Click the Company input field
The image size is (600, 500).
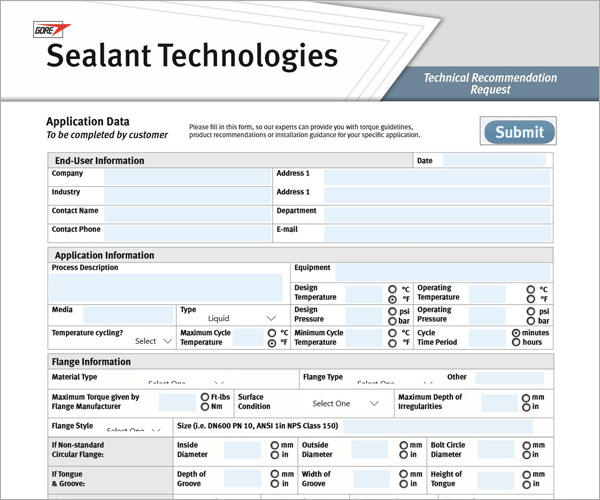[x=188, y=178]
